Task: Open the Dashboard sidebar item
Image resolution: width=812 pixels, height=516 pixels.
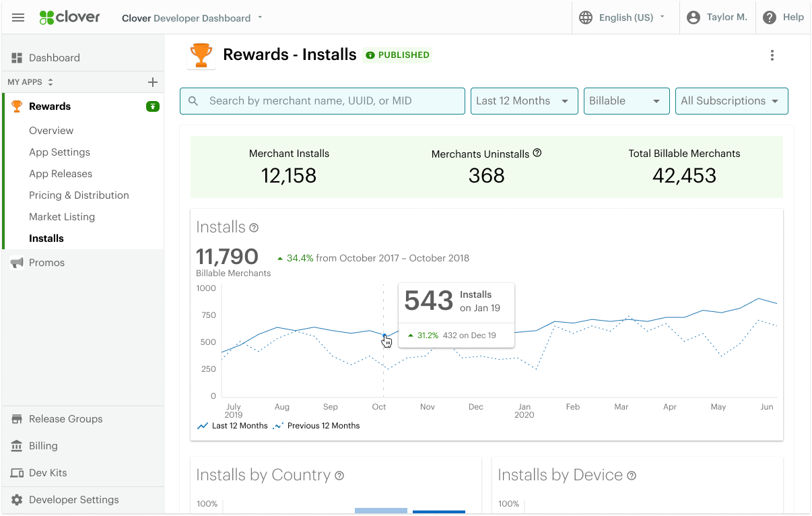Action: 83,58
